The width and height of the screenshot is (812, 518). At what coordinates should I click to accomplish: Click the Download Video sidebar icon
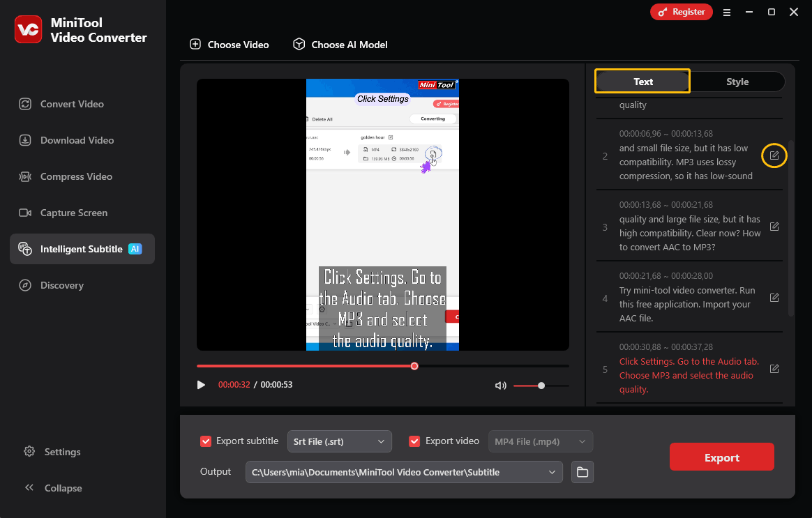pyautogui.click(x=25, y=140)
